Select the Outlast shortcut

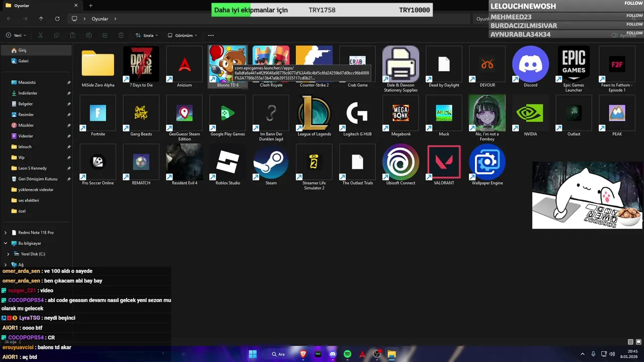[574, 116]
